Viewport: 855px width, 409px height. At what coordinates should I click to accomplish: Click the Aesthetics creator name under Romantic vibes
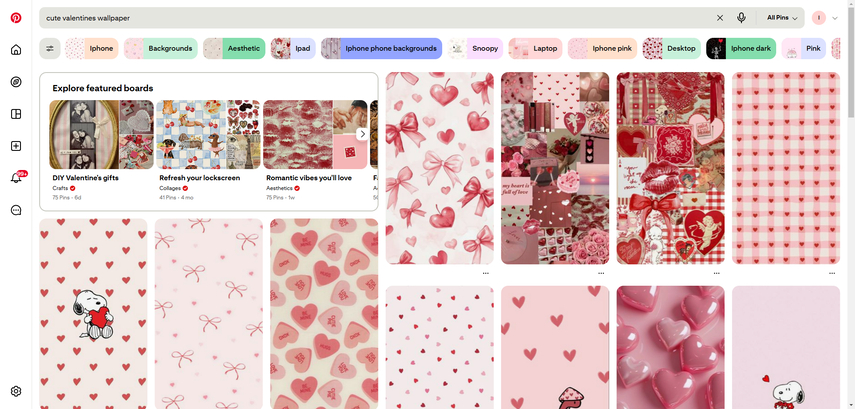(280, 188)
